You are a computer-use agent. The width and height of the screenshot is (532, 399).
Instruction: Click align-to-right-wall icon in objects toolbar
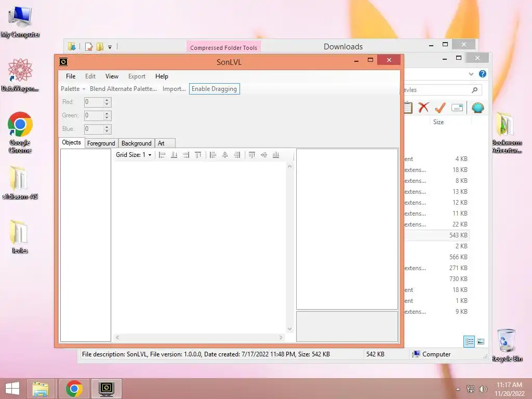(x=186, y=155)
